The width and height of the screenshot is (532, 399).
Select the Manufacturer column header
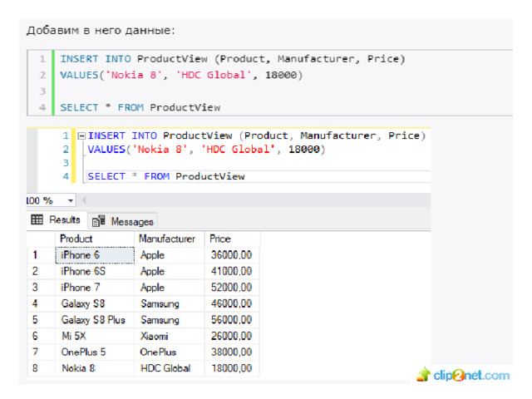tap(166, 239)
